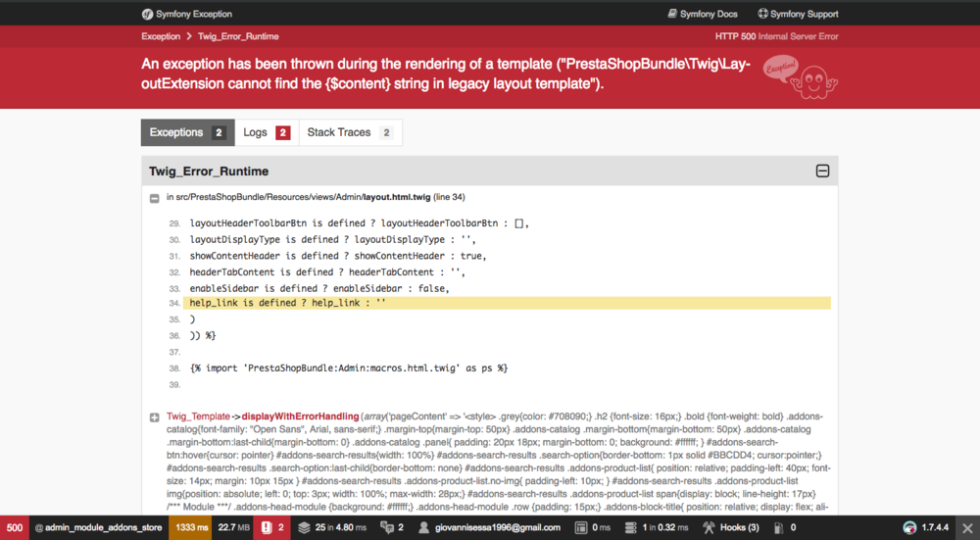
Task: Switch to the Logs tab
Action: [x=267, y=132]
